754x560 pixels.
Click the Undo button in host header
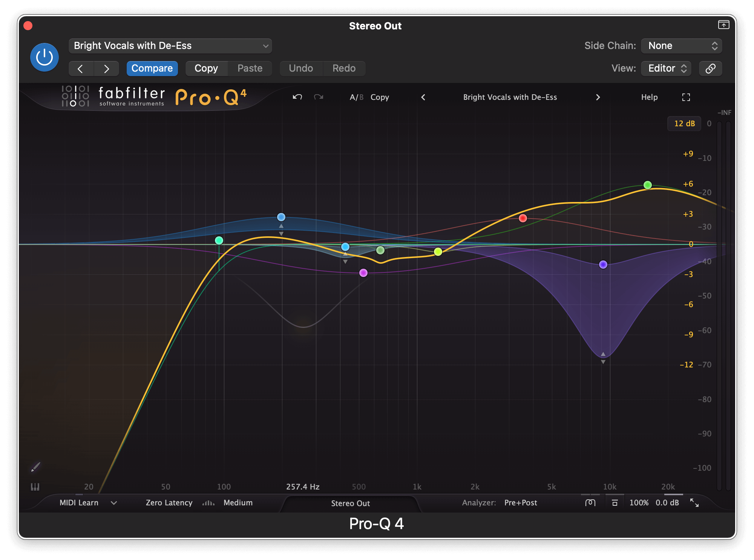(301, 69)
